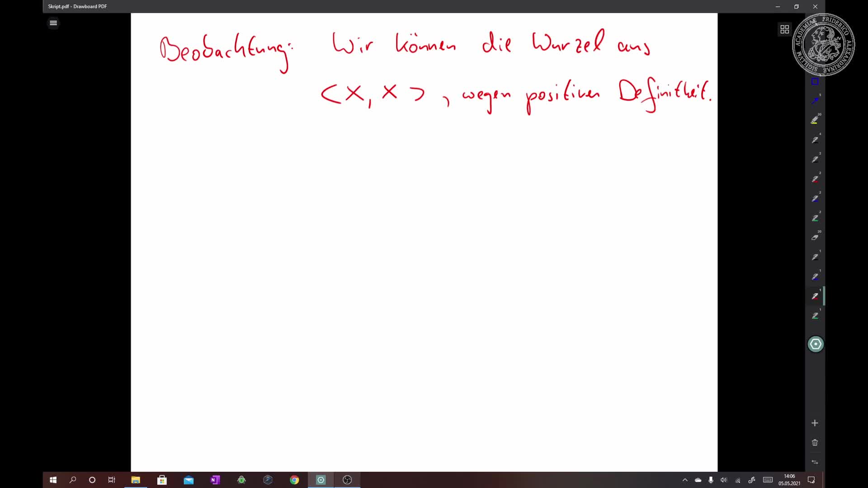Click the trash delete tool icon
Viewport: 868px width, 488px height.
click(x=815, y=443)
